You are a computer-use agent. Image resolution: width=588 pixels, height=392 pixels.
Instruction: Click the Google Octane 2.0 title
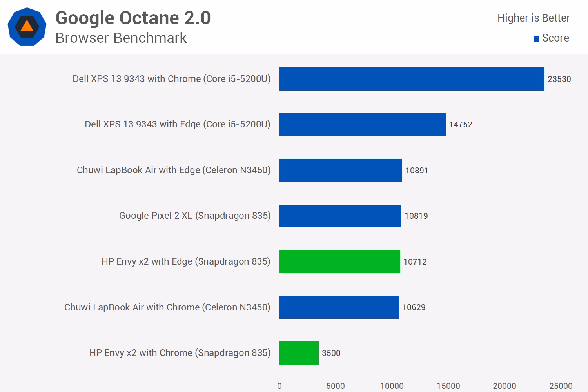(x=133, y=18)
